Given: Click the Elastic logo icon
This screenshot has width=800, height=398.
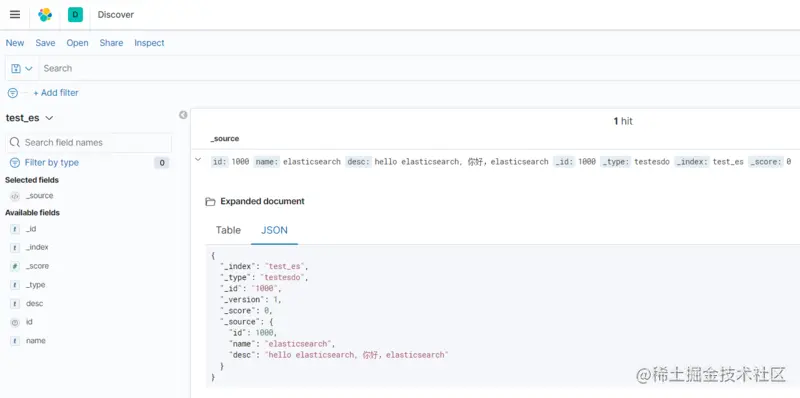Looking at the screenshot, I should coord(45,15).
